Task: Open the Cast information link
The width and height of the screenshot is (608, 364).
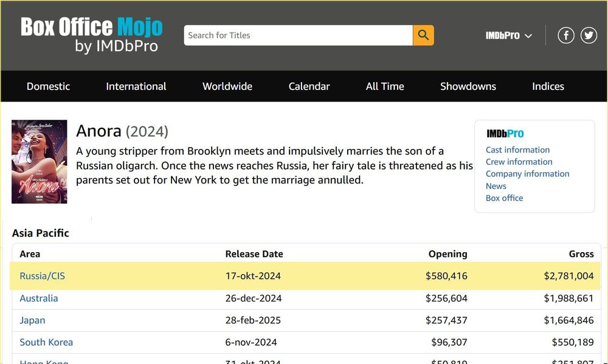Action: click(517, 149)
